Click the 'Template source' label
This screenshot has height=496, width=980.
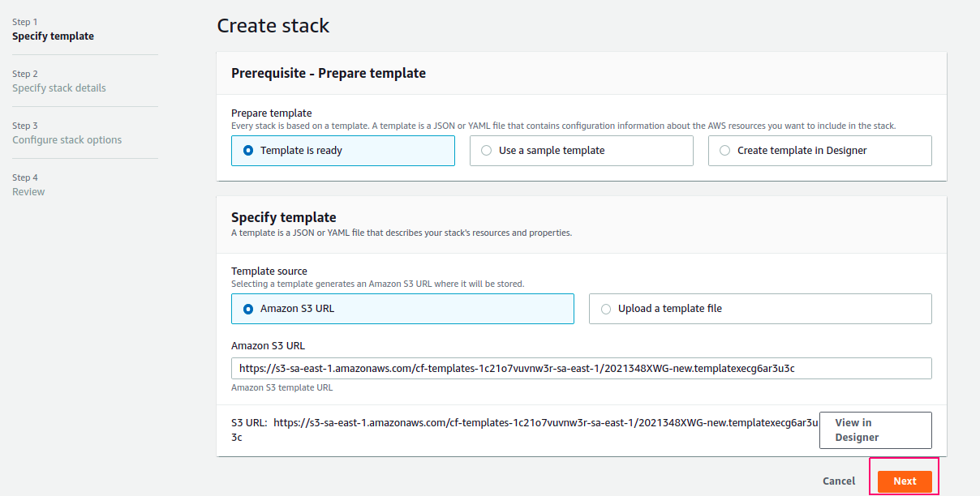(x=269, y=271)
